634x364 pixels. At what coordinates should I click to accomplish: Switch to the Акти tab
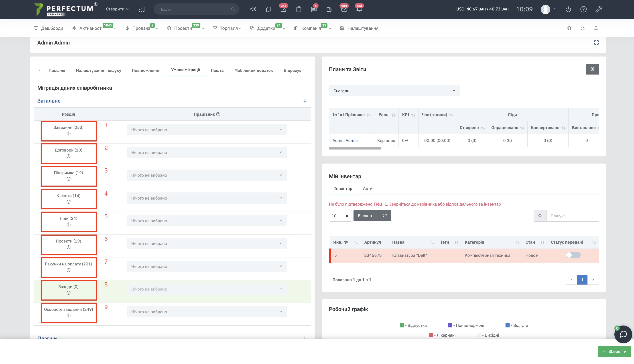367,188
